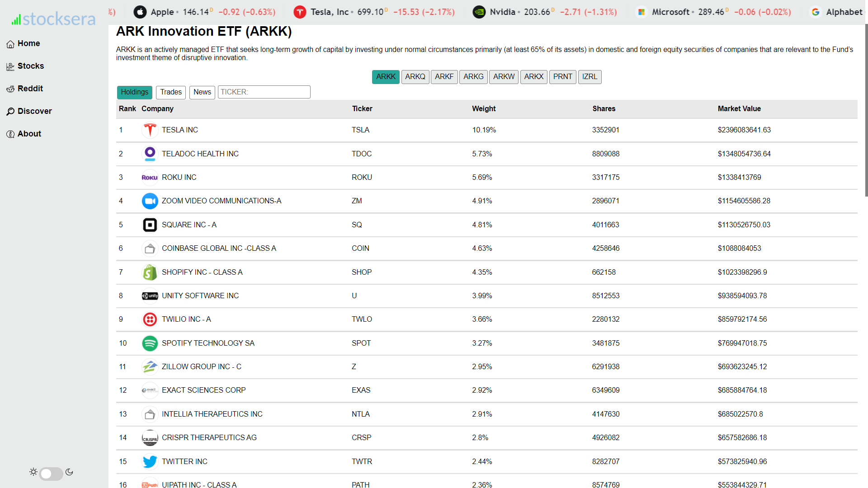Go to Discover in sidebar

point(34,111)
